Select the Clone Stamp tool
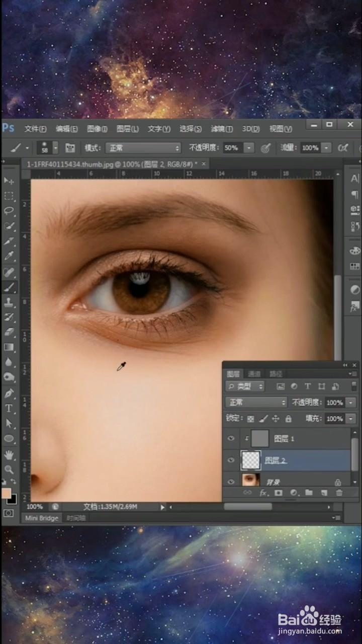This screenshot has height=644, width=362. pos(9,302)
